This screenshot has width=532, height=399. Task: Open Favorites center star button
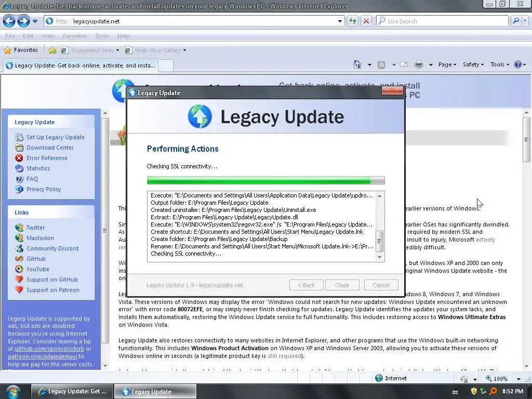(x=21, y=50)
